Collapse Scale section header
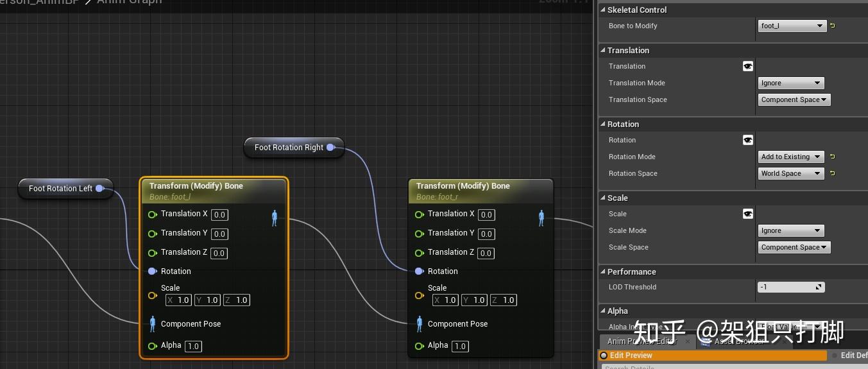This screenshot has height=369, width=868. click(x=603, y=198)
